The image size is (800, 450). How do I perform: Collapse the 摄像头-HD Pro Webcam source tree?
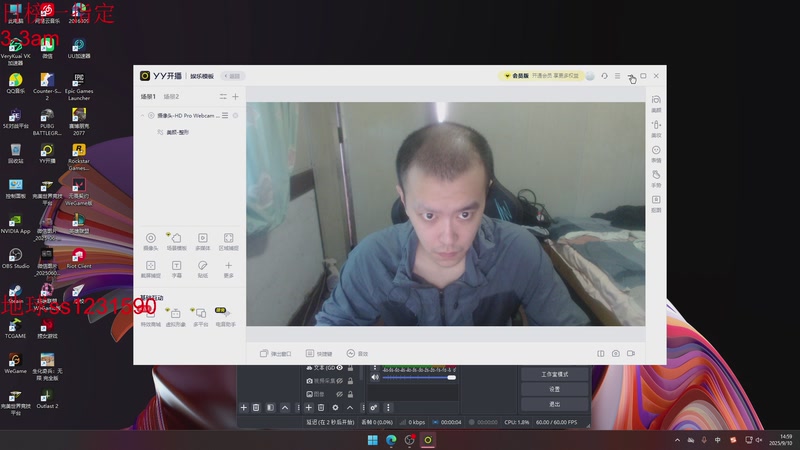pyautogui.click(x=142, y=116)
